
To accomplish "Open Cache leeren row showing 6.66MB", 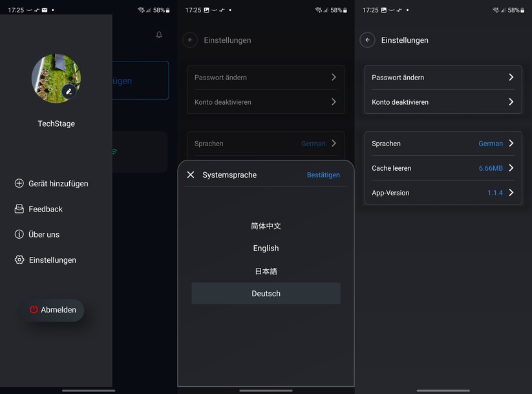I will point(443,168).
